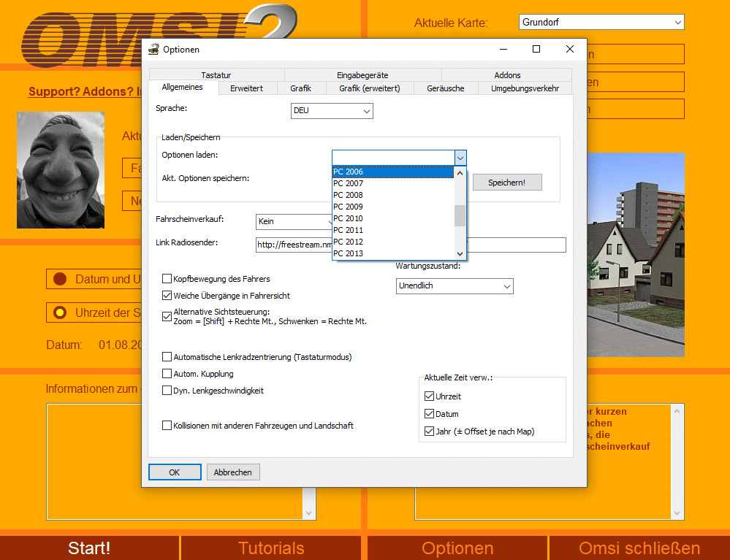Screen dimensions: 730x560
Task: Click the Grundorf map preview image
Action: pyautogui.click(x=636, y=255)
